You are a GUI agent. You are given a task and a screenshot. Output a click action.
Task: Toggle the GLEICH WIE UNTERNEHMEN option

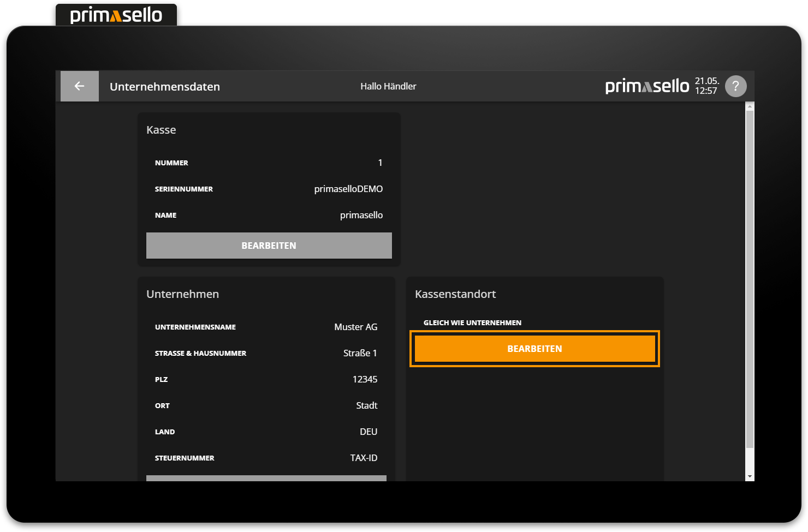tap(472, 322)
